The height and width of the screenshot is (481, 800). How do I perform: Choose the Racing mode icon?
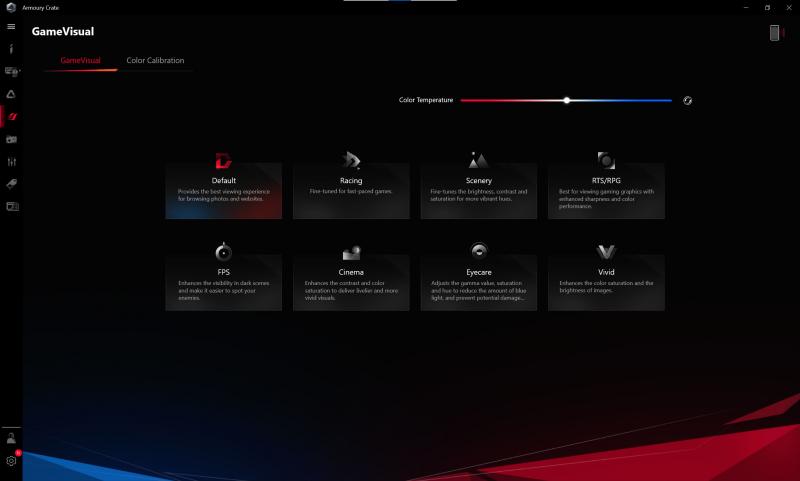coord(351,161)
